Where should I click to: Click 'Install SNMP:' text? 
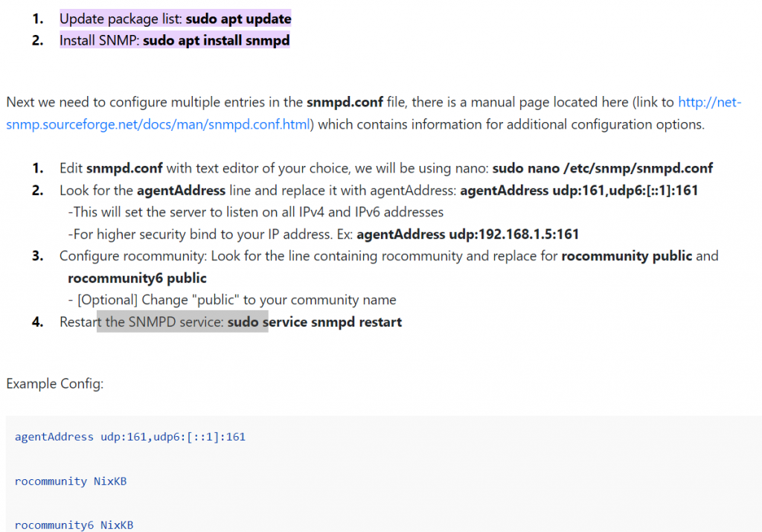[100, 40]
